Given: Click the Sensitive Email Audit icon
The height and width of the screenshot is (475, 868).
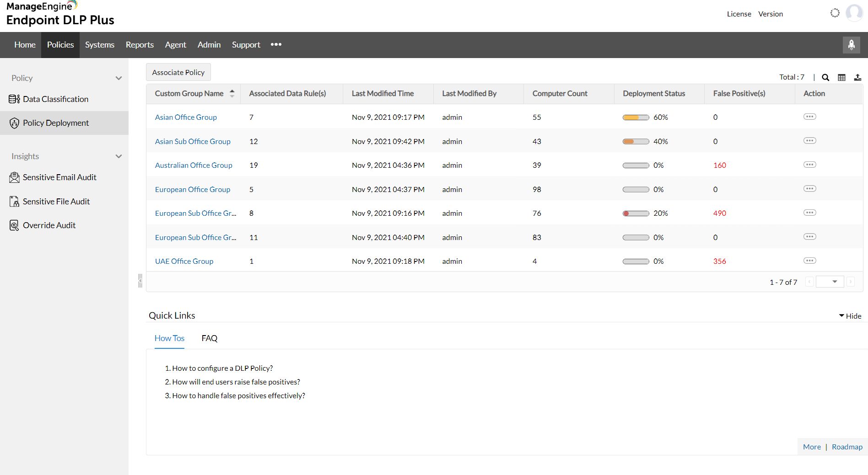Looking at the screenshot, I should tap(14, 177).
